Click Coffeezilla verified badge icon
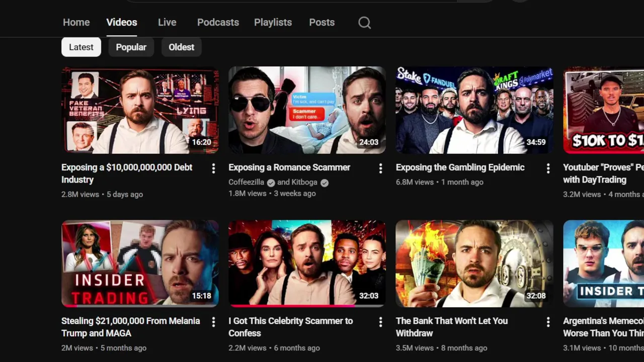644x362 pixels. (271, 183)
